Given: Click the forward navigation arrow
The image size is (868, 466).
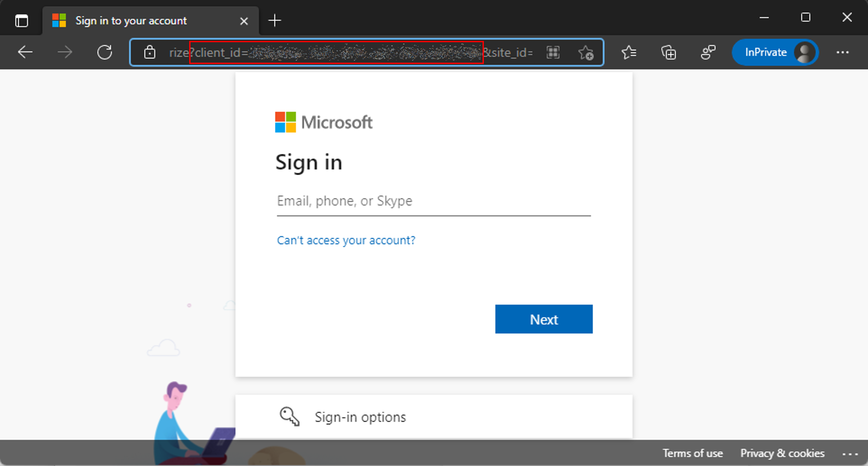Looking at the screenshot, I should tap(64, 52).
